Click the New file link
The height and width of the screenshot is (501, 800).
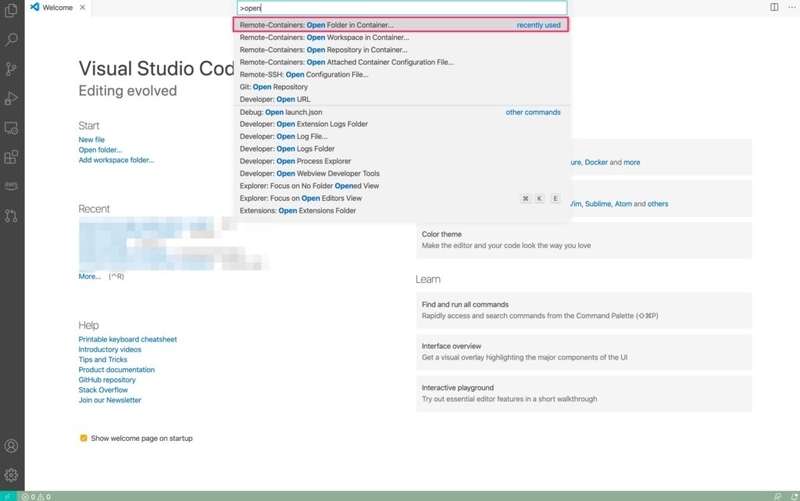[x=91, y=139]
